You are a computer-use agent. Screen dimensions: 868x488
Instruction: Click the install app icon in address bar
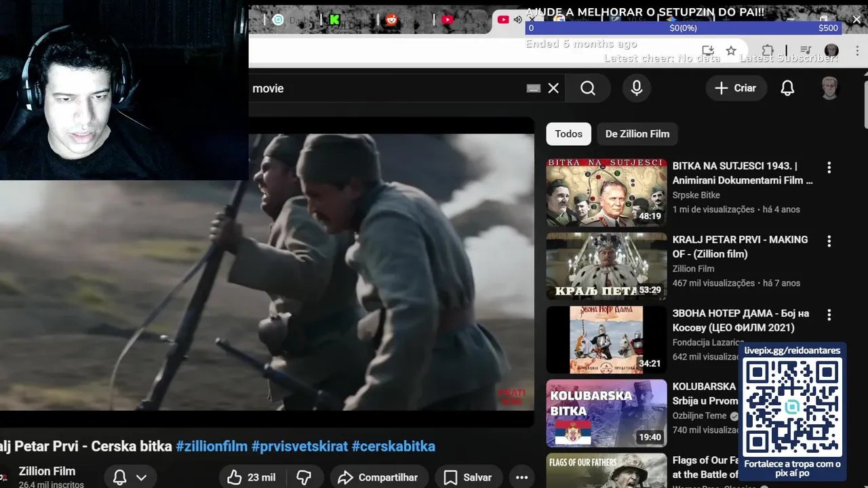click(x=708, y=51)
